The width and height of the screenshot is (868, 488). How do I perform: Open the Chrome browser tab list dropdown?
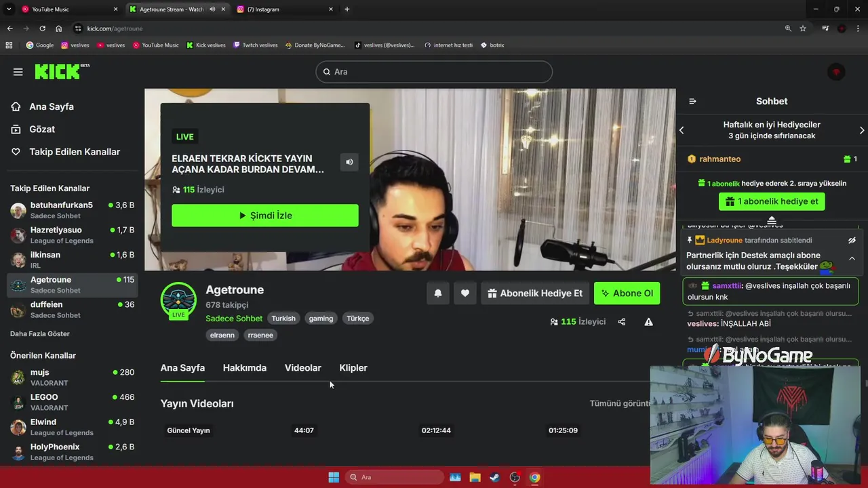point(9,9)
